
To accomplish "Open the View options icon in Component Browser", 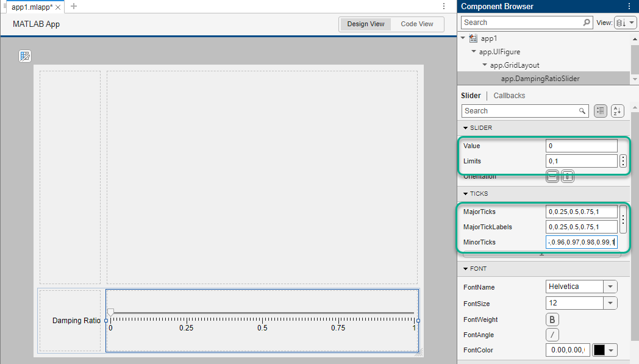I will (x=626, y=22).
